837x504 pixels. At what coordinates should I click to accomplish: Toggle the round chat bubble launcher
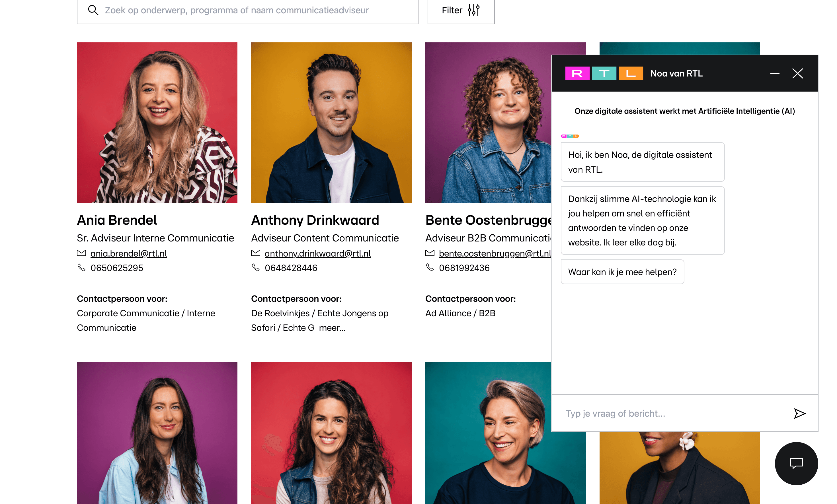[x=796, y=463]
